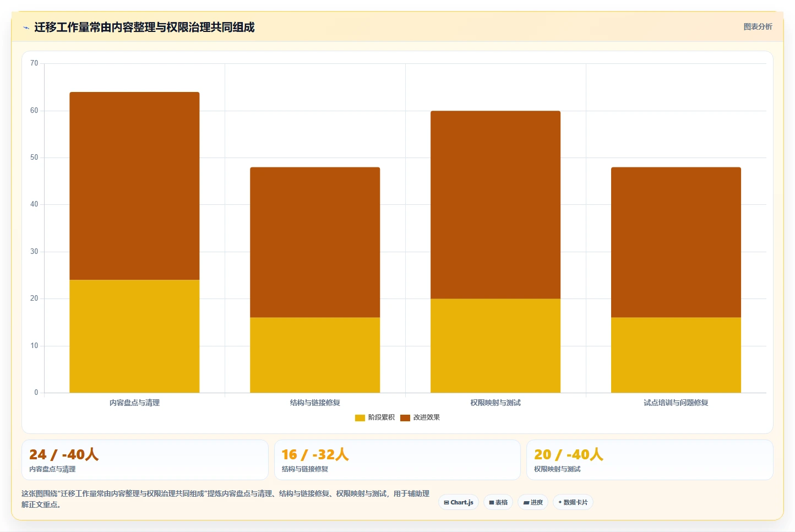
Task: Click the y-axis value 30
Action: coord(34,252)
